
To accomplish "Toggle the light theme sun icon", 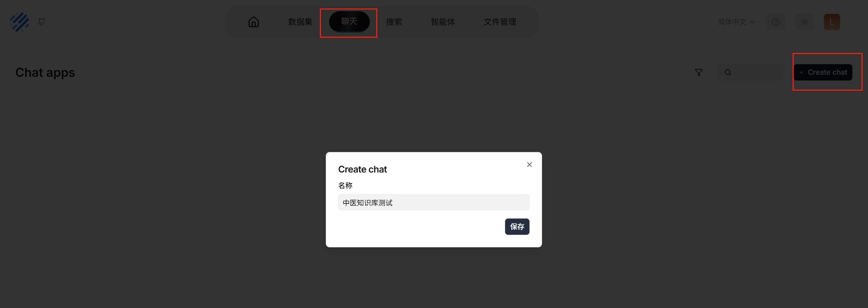I will tap(804, 22).
